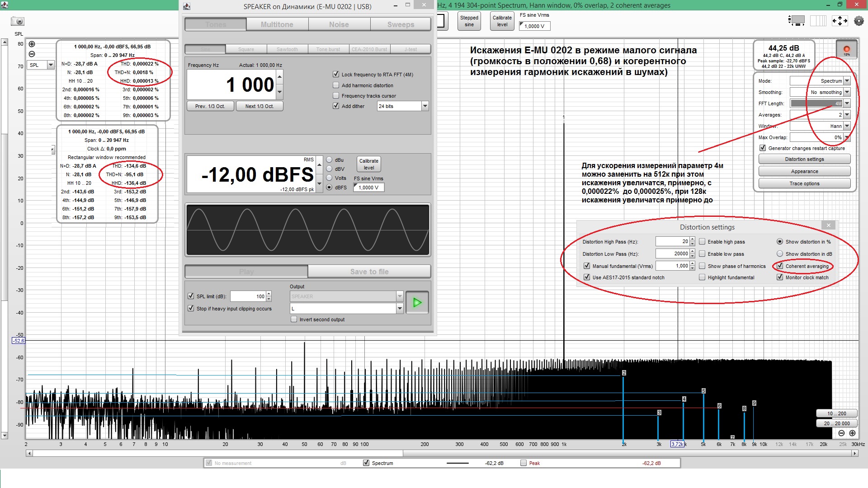Screen dimensions: 868x488
Task: Enable Add harmonic distortion checkbox
Action: click(336, 85)
